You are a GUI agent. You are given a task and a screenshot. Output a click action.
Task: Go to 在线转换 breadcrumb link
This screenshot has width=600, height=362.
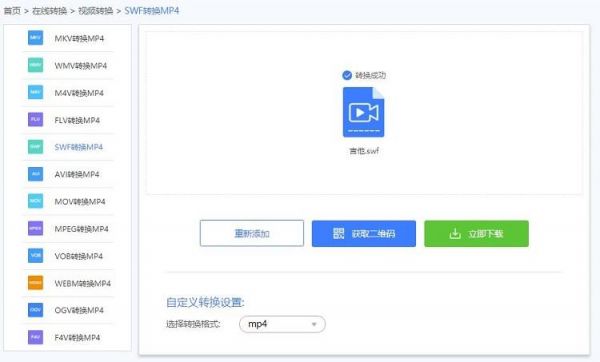tap(50, 11)
